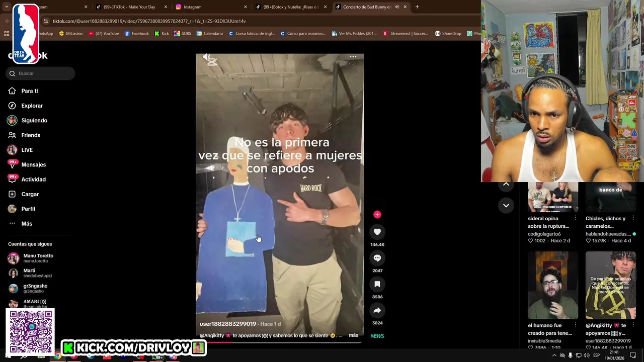Open the Kick bookmark
This screenshot has height=362, width=644.
[162, 34]
